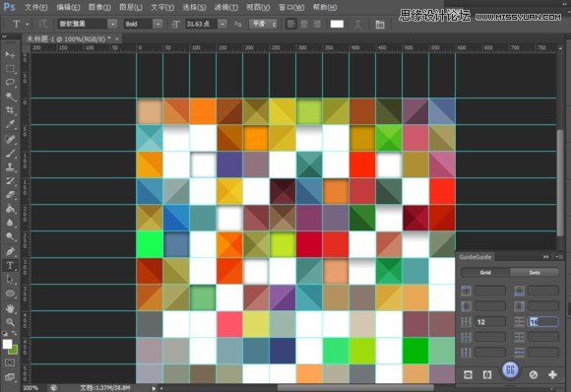Switch to GuideGuide Sets tab
This screenshot has height=392, width=571.
pyautogui.click(x=535, y=273)
